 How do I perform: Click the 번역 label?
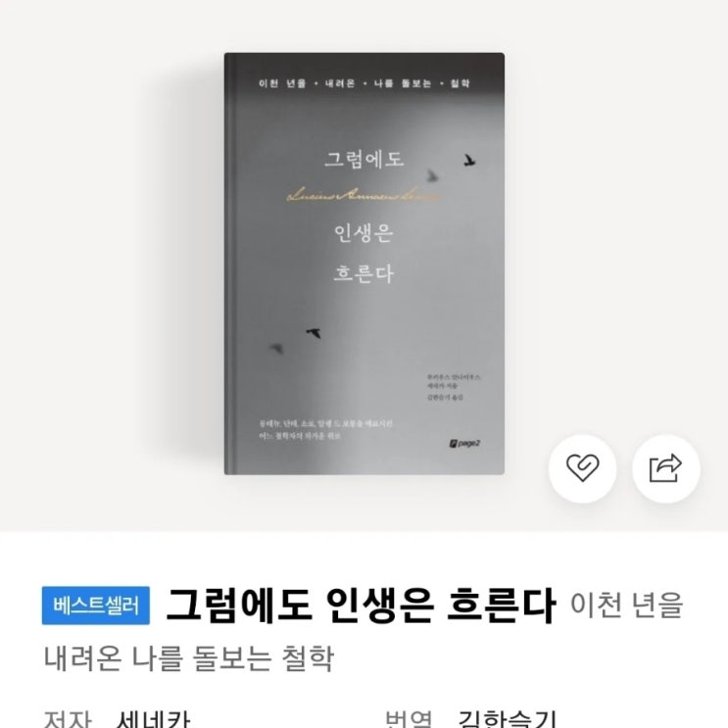tap(409, 719)
